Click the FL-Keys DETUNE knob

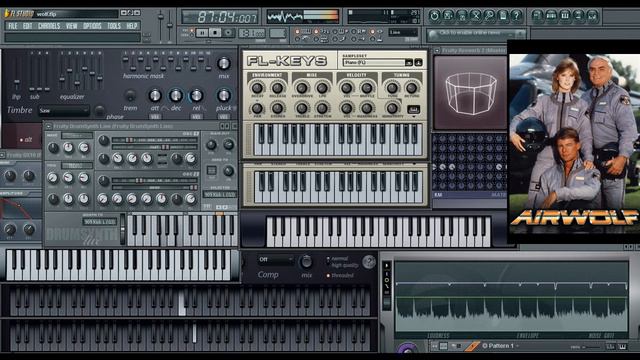click(x=411, y=88)
